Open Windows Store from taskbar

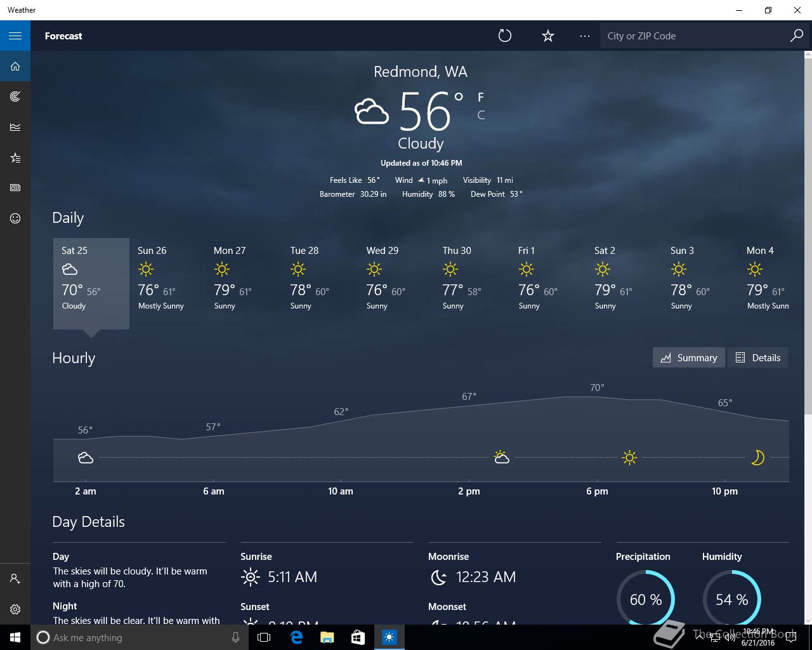click(x=358, y=637)
